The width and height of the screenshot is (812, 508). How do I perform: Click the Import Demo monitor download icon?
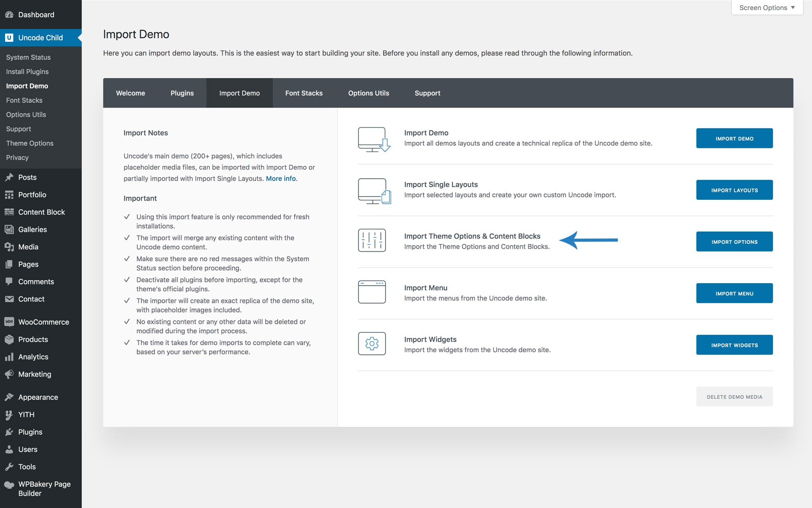[374, 139]
